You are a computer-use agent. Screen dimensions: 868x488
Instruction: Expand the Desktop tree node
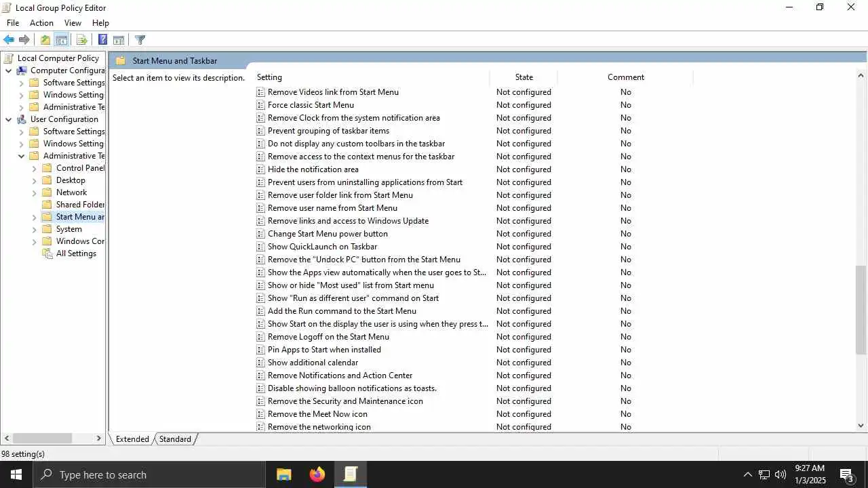(x=34, y=180)
